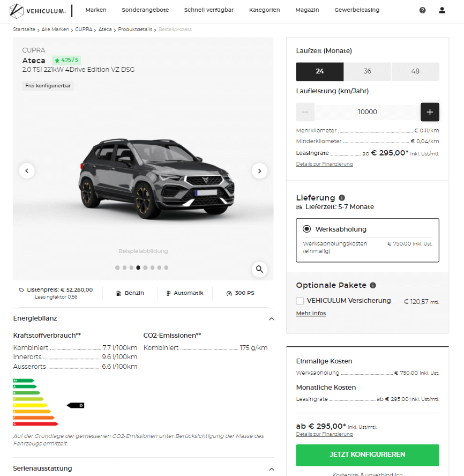Click the Lieferung info icon
464x476 pixels.
342,198
